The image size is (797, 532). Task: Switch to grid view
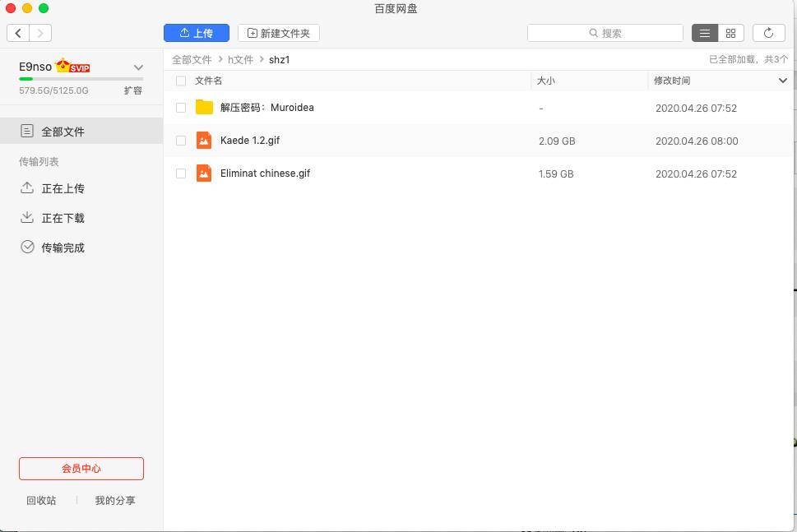[731, 33]
